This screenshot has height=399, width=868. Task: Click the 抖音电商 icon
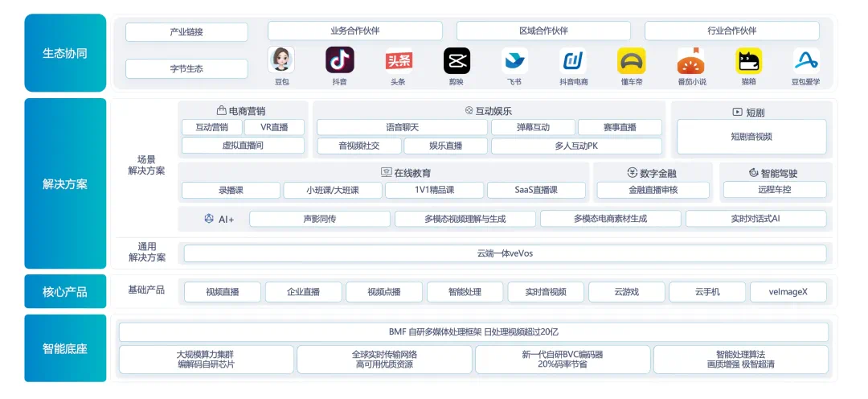click(x=574, y=60)
